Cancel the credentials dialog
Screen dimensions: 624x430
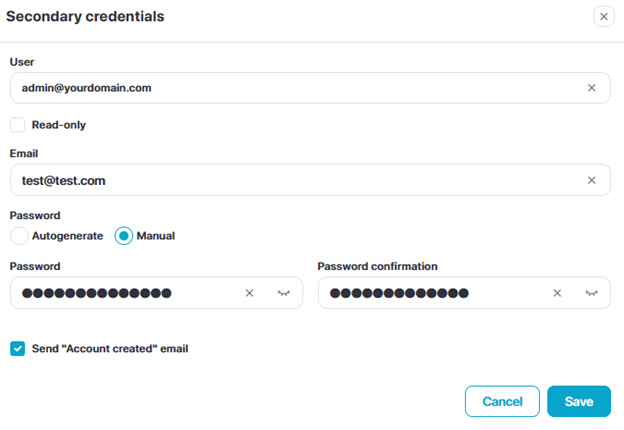[x=502, y=401]
